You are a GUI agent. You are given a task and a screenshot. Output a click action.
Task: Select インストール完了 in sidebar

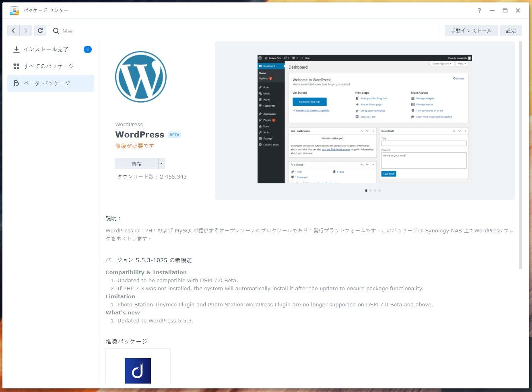pyautogui.click(x=51, y=49)
